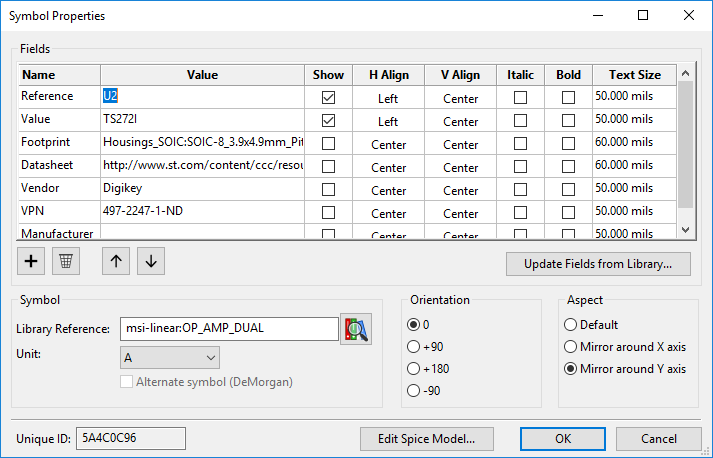Enable Bold for the Footprint field
713x458 pixels.
click(568, 144)
